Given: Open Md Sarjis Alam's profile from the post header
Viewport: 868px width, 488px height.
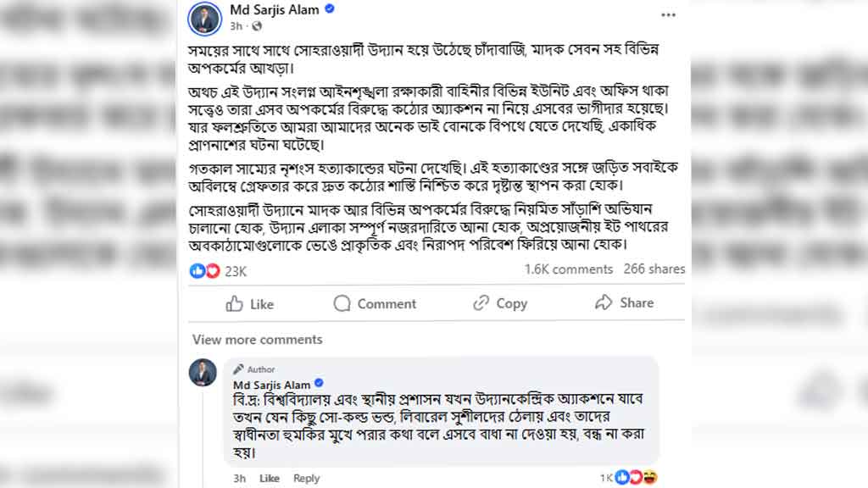Looking at the screenshot, I should pyautogui.click(x=275, y=9).
